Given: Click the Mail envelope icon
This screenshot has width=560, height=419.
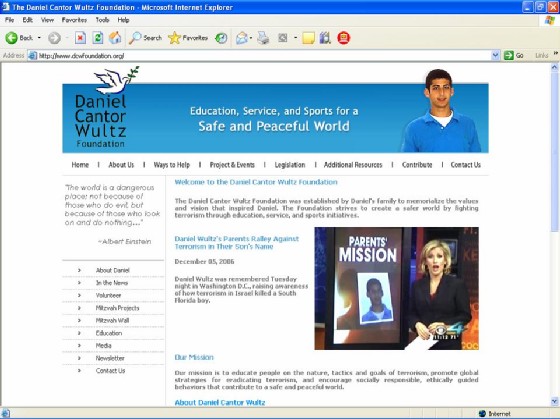Looking at the screenshot, I should (x=242, y=38).
